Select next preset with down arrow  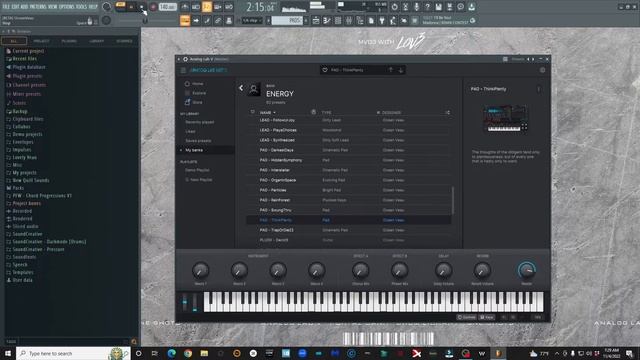click(x=401, y=70)
